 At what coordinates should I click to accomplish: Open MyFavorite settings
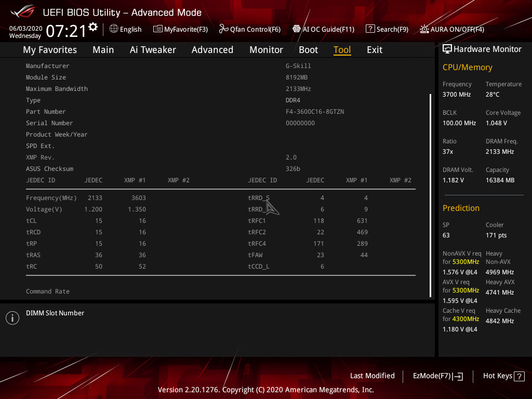(180, 29)
